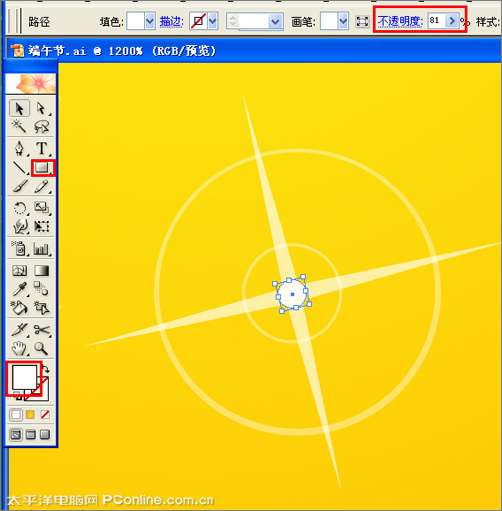Pick the Live Paint Selection tool
Screen dimensions: 502x511
tap(41, 308)
